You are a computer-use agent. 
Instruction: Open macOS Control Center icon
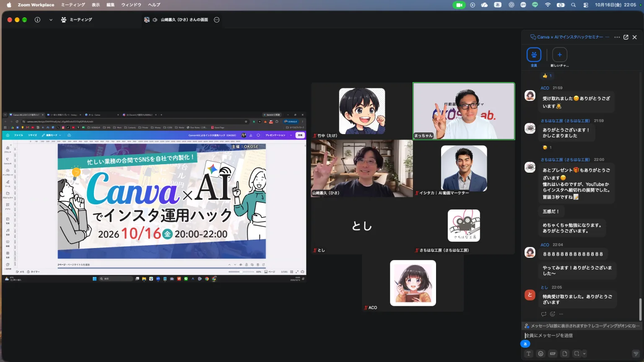pos(586,5)
